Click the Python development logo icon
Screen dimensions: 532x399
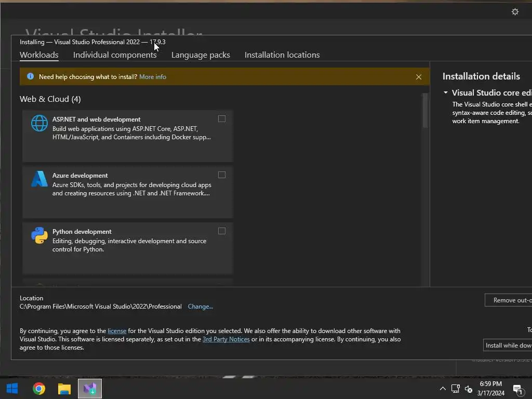click(x=39, y=235)
